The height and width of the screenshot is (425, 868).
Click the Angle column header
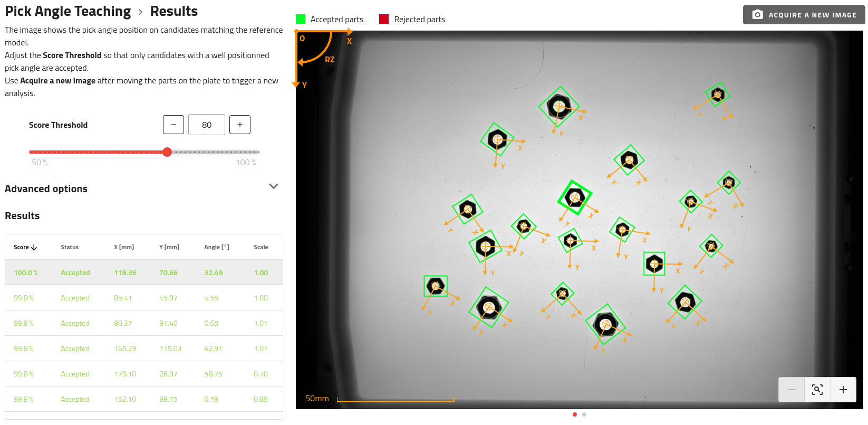pyautogui.click(x=216, y=247)
